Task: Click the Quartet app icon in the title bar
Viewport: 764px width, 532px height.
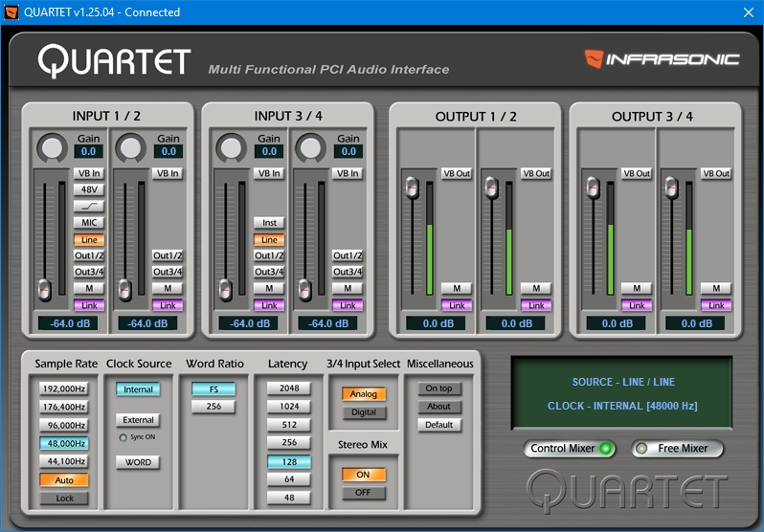Action: 11,12
